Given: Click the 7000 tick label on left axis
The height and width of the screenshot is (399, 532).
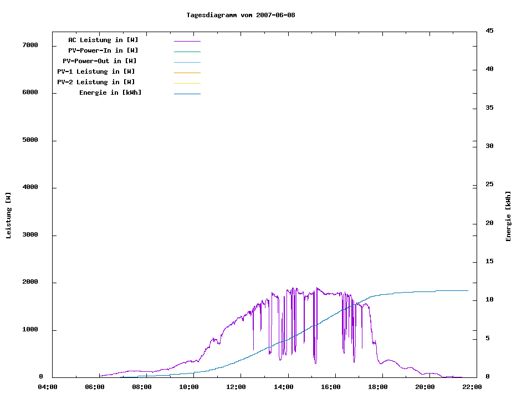Looking at the screenshot, I should click(29, 45).
